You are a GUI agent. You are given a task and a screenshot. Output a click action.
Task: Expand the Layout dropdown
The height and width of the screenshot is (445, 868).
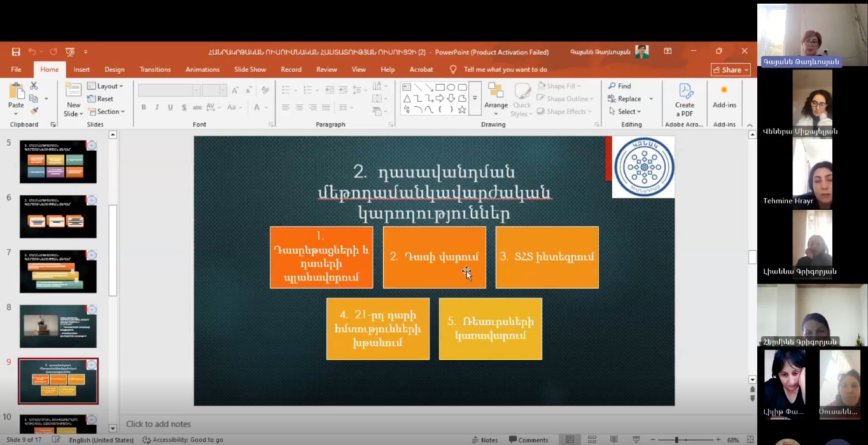[x=106, y=86]
